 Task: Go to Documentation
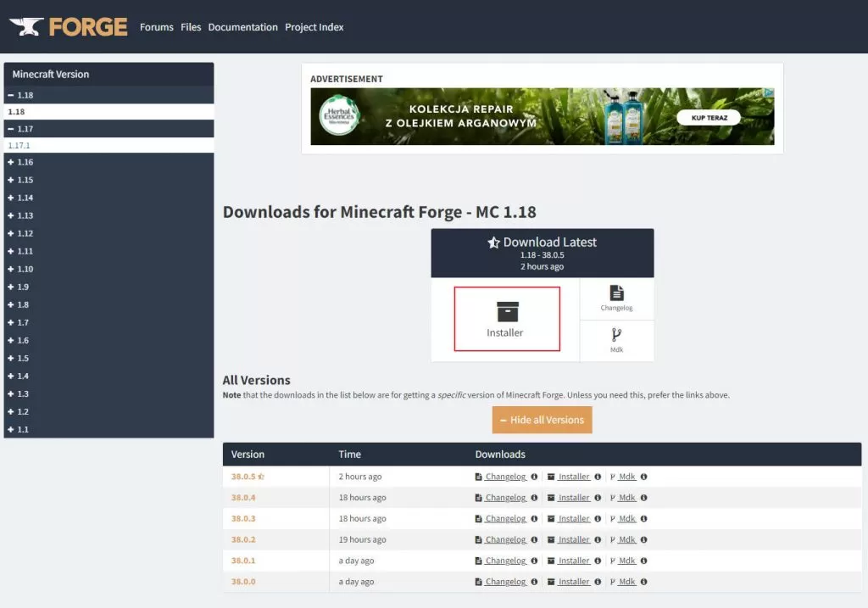(242, 27)
